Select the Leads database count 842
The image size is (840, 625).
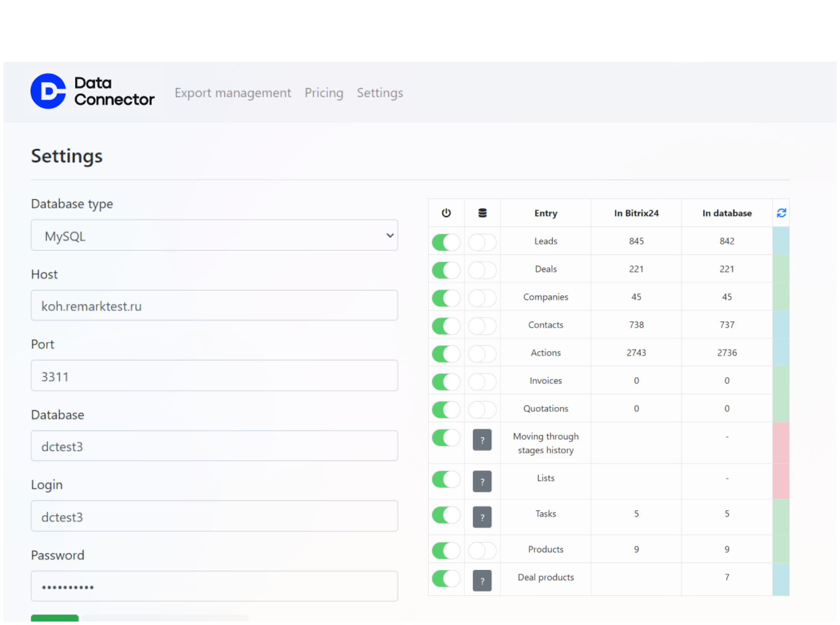[x=727, y=241]
